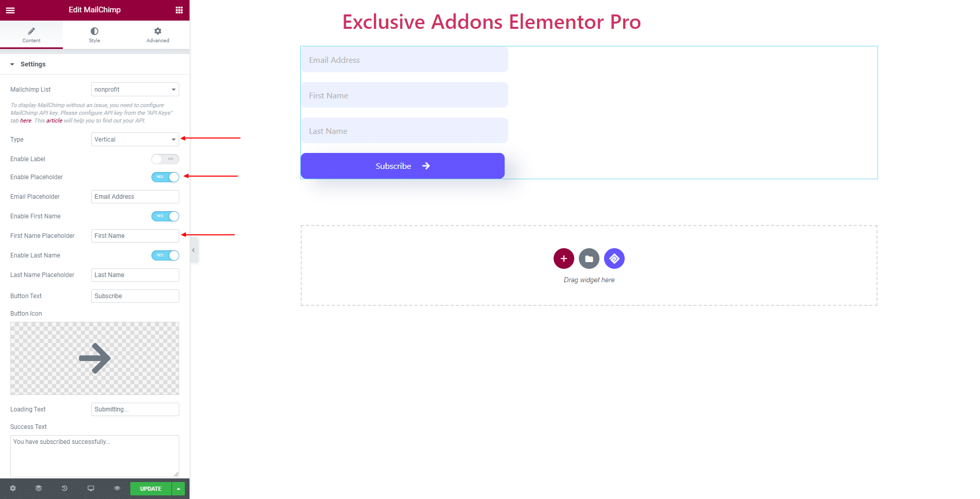The image size is (980, 499).
Task: Click the green UPDATE button
Action: (151, 489)
